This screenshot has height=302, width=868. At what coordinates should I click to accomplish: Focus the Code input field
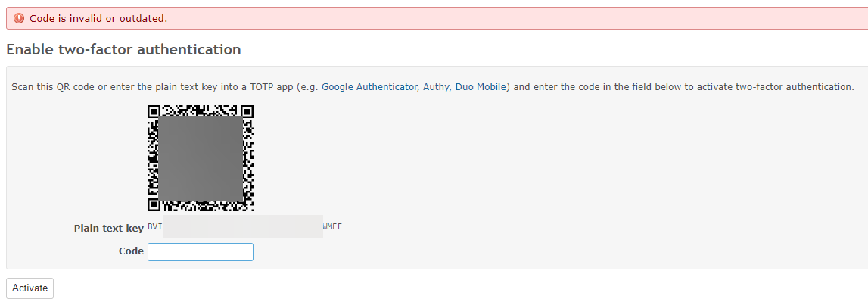tap(201, 251)
